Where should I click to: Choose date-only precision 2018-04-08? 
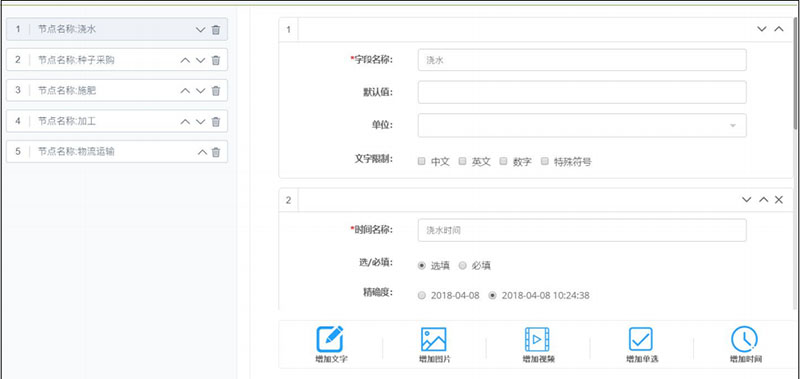tap(421, 295)
